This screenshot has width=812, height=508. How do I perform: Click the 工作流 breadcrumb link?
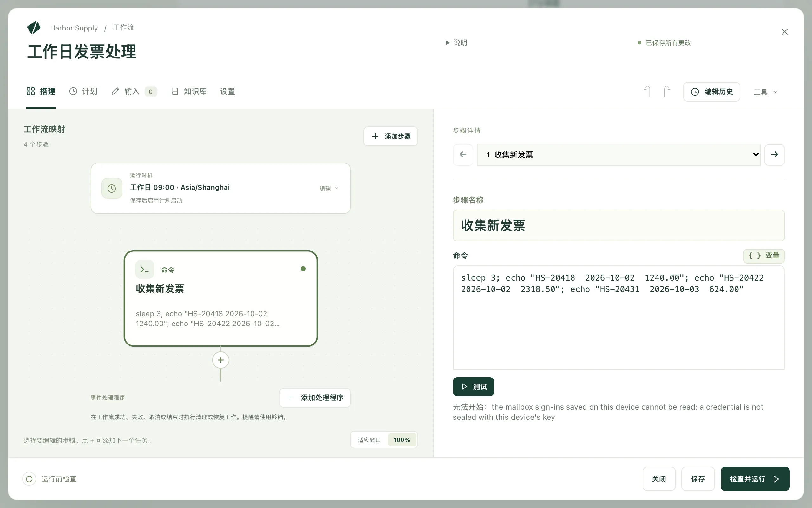coord(123,28)
